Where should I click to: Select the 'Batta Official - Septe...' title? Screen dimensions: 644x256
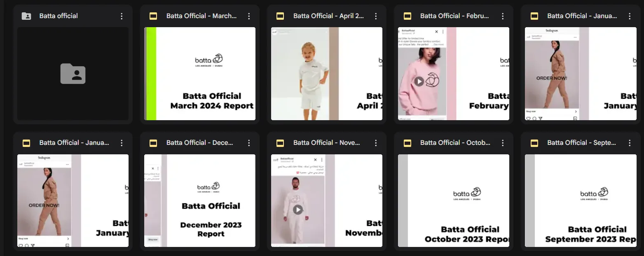[582, 143]
